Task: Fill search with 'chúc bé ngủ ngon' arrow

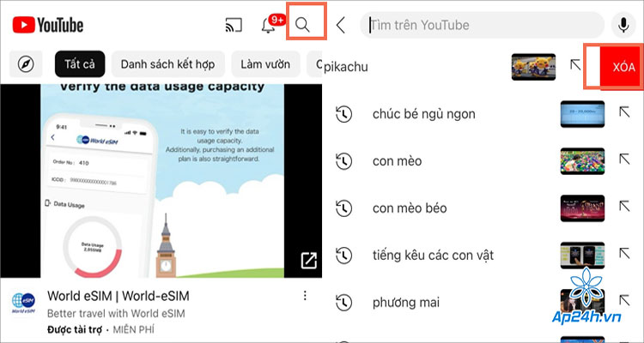Action: coord(624,112)
